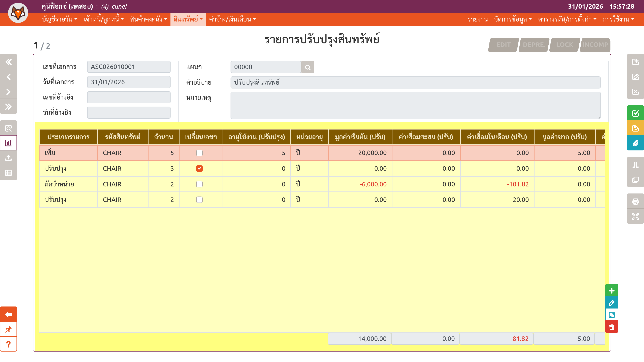The width and height of the screenshot is (644, 362).
Task: Open the จัดการข้อมูล dropdown
Action: coord(513,19)
